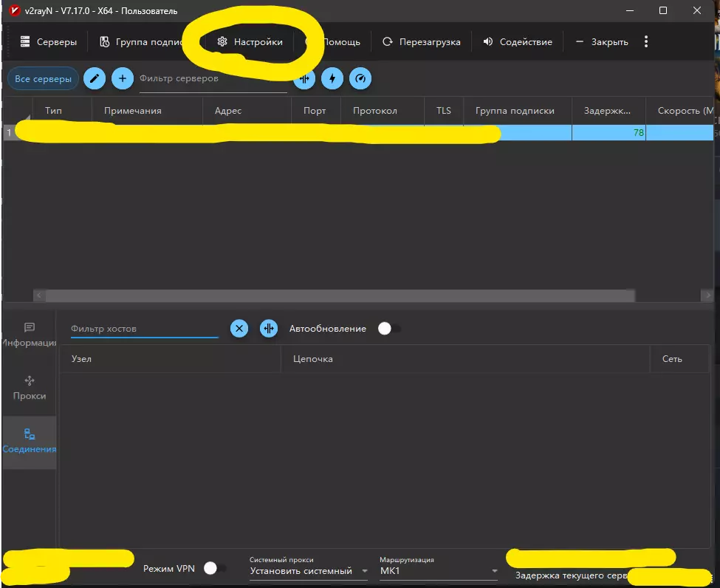
Task: Click the delay value 78 cell
Action: (609, 133)
